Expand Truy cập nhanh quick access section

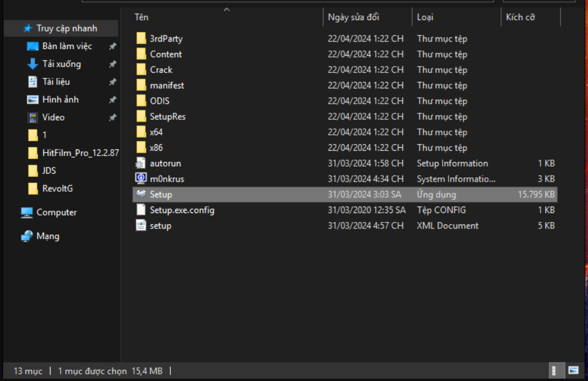click(13, 28)
